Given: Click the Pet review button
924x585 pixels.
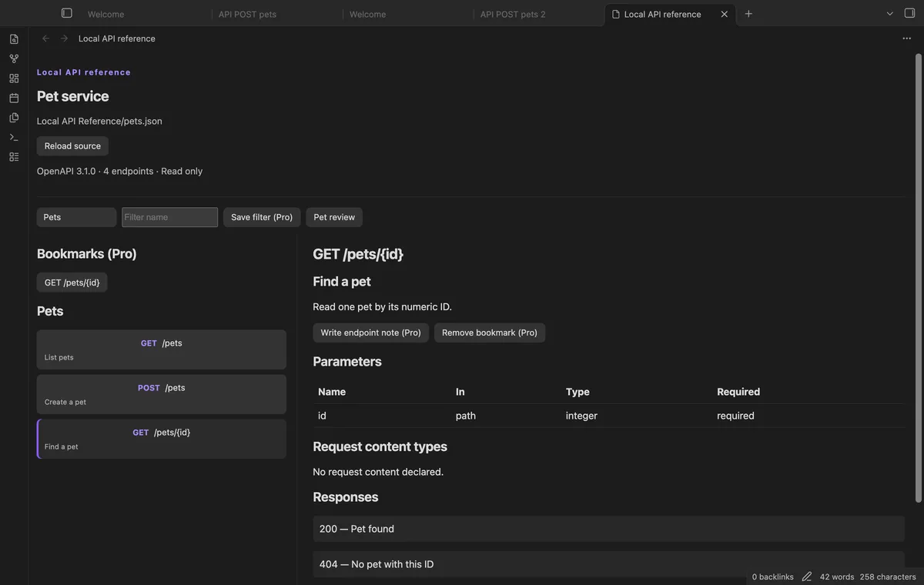Looking at the screenshot, I should tap(334, 217).
